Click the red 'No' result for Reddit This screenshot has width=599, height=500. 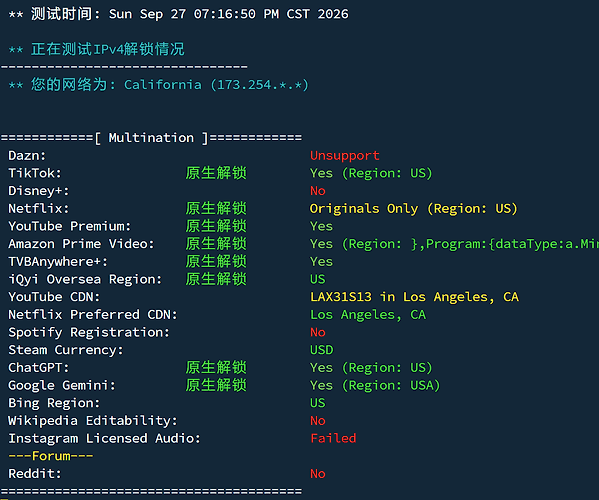click(317, 474)
